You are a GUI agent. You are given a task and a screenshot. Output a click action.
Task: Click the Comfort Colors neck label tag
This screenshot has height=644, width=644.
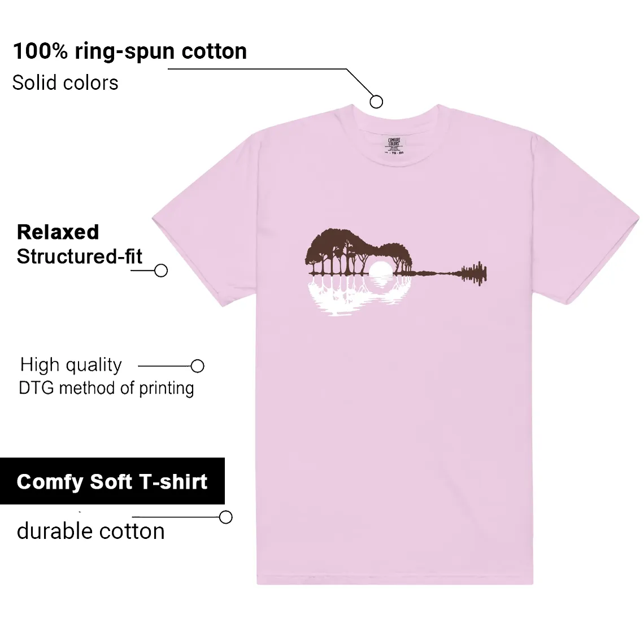click(394, 145)
